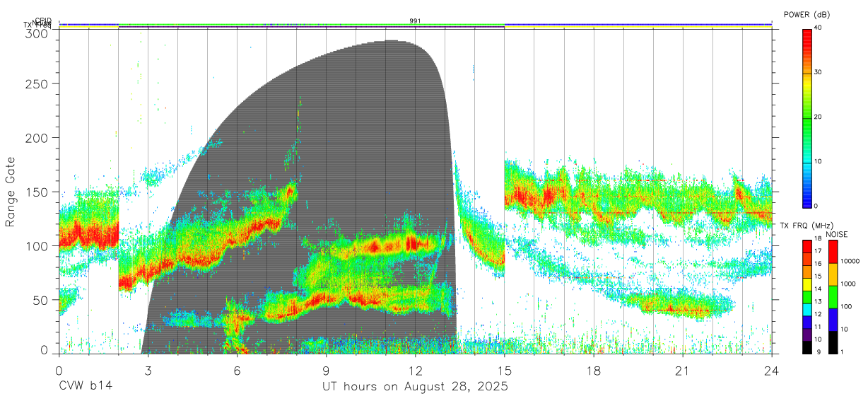Click the "POWER (dB)" legend title
This screenshot has height=401, width=868.
point(809,14)
